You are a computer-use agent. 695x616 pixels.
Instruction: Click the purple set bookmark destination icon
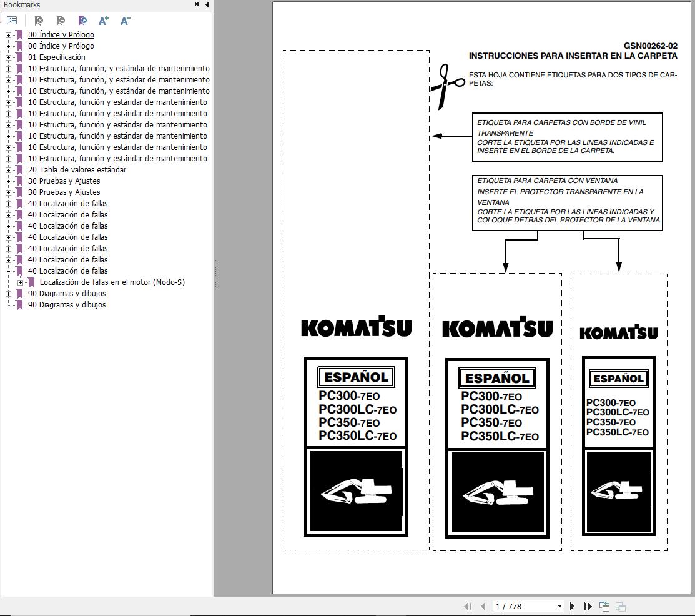pyautogui.click(x=82, y=21)
